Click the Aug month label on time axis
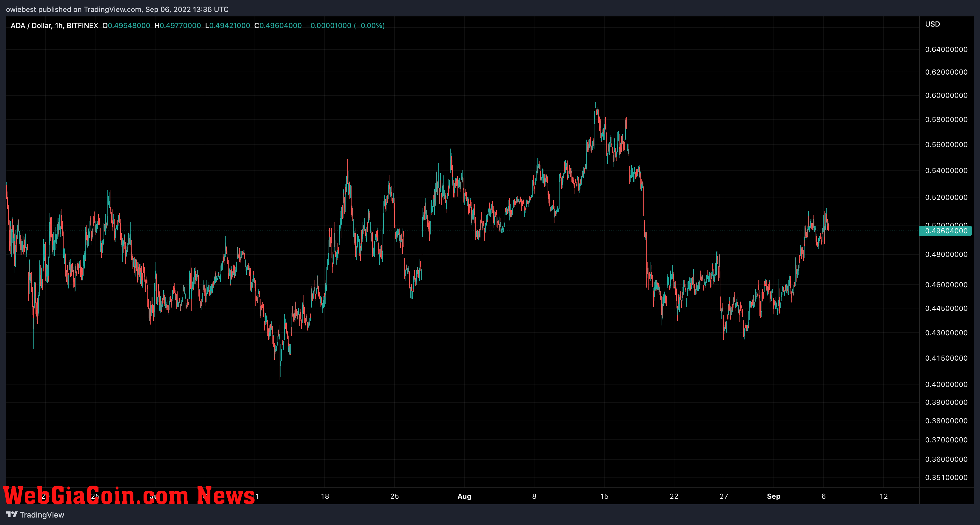Viewport: 980px width, 525px height. tap(464, 496)
